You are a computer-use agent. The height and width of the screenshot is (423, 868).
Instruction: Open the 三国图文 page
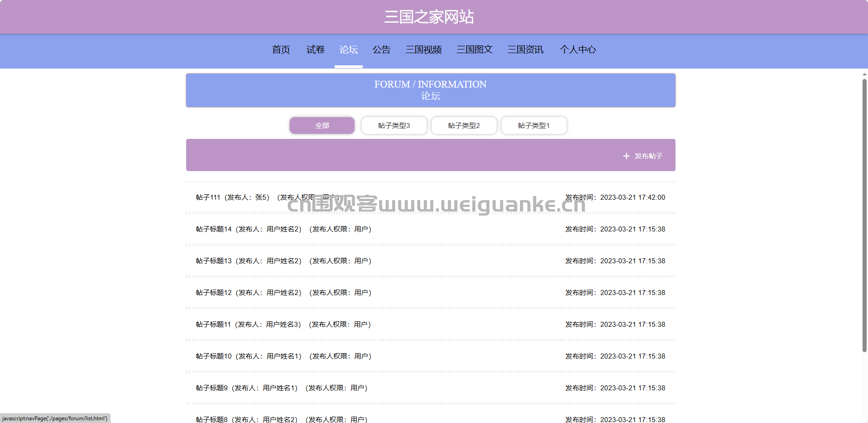pyautogui.click(x=474, y=50)
